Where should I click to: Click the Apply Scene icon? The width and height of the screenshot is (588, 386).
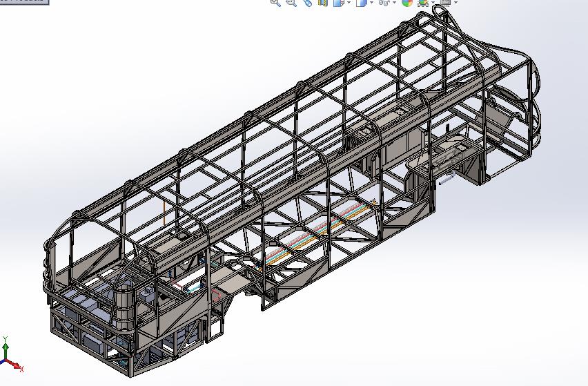pos(423,2)
